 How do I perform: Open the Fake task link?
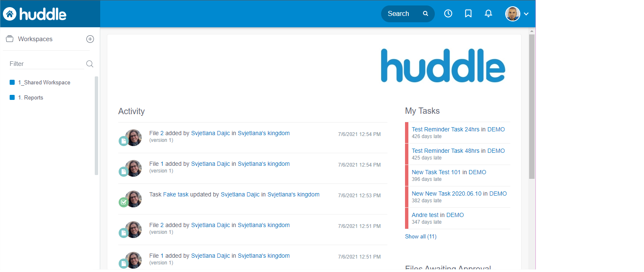tap(176, 194)
